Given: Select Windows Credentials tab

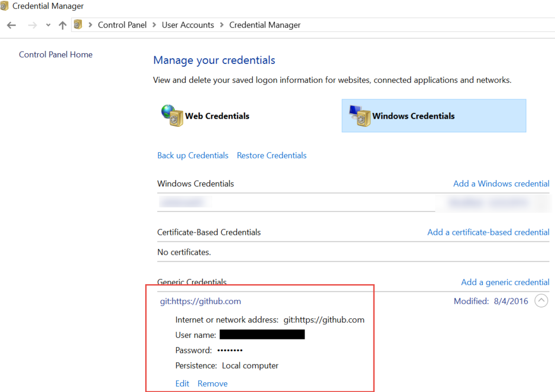Looking at the screenshot, I should coord(434,116).
